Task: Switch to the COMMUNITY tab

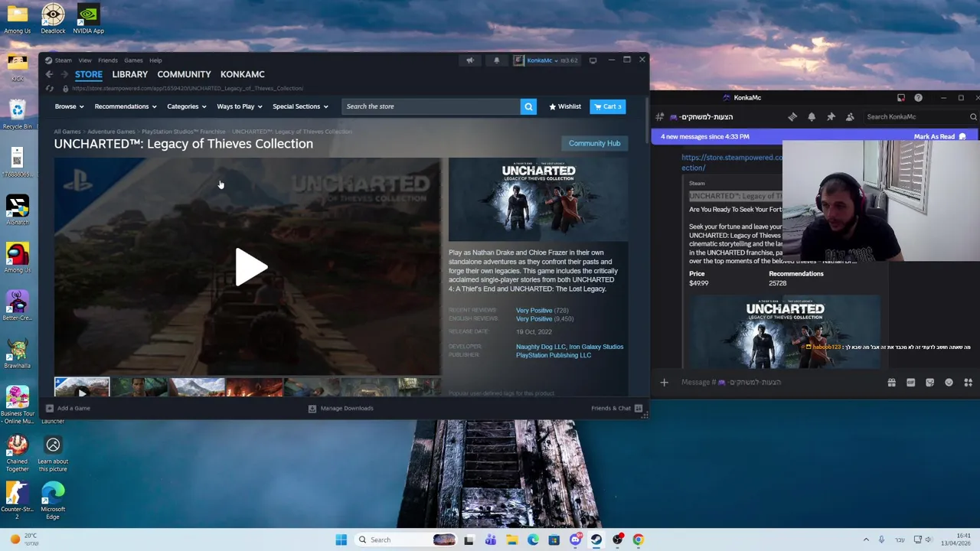Action: pos(184,74)
